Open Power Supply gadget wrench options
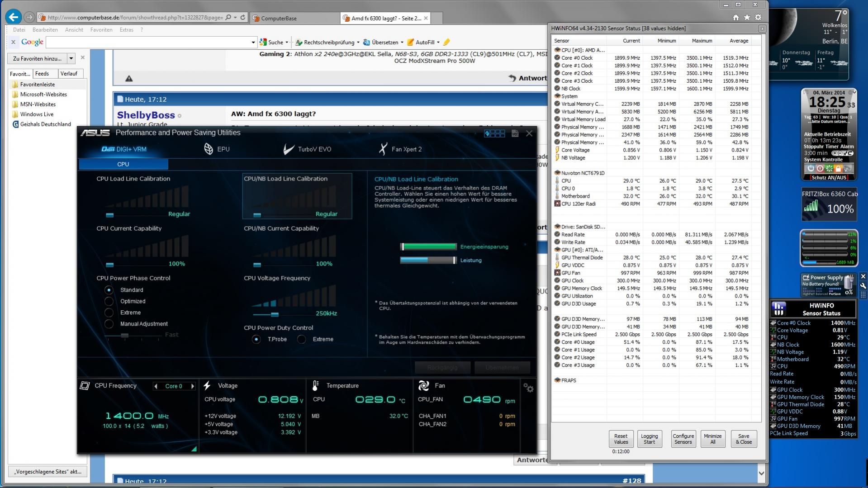 [x=863, y=285]
